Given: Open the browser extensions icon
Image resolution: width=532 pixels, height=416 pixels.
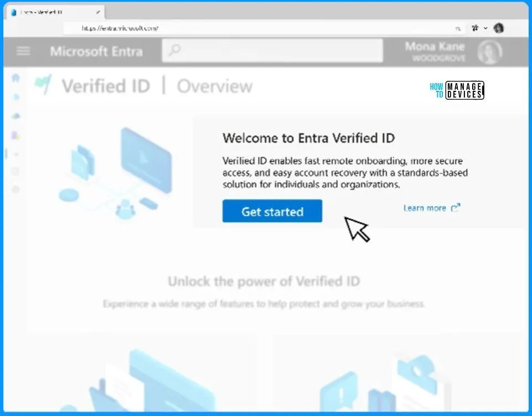Looking at the screenshot, I should click(x=475, y=28).
